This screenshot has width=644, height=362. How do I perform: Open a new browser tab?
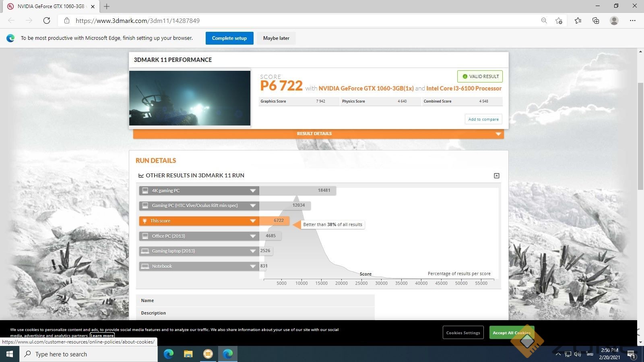point(107,6)
